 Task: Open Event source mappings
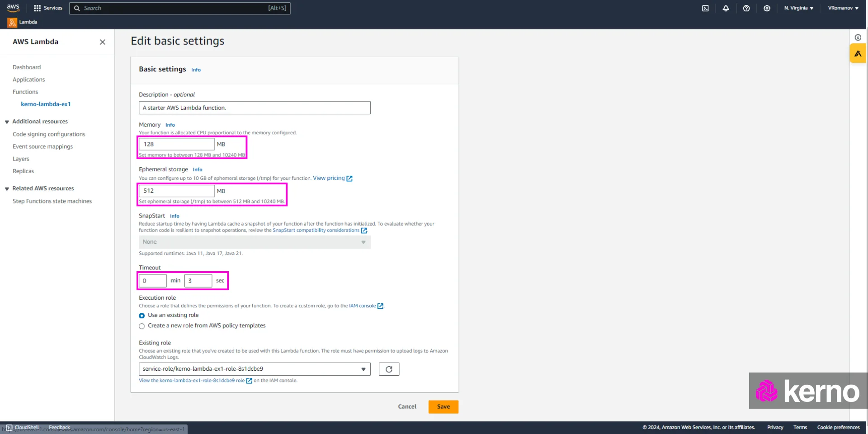click(42, 146)
